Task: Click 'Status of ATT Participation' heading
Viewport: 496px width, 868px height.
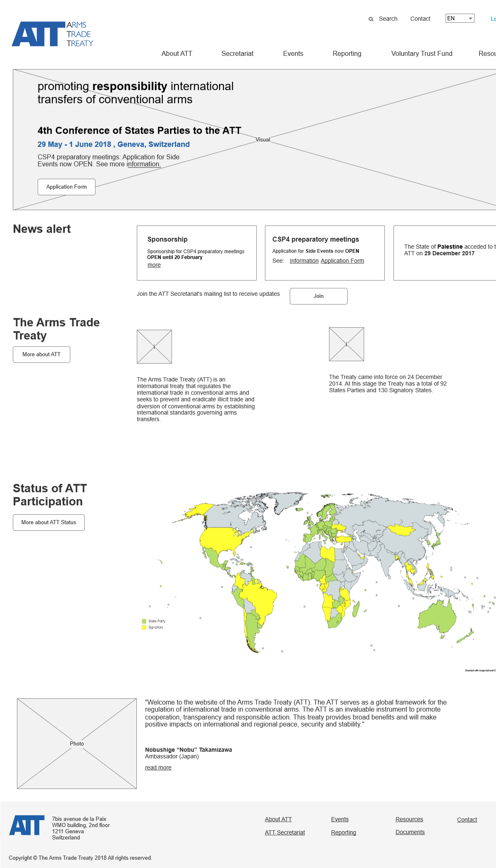Action: [50, 495]
